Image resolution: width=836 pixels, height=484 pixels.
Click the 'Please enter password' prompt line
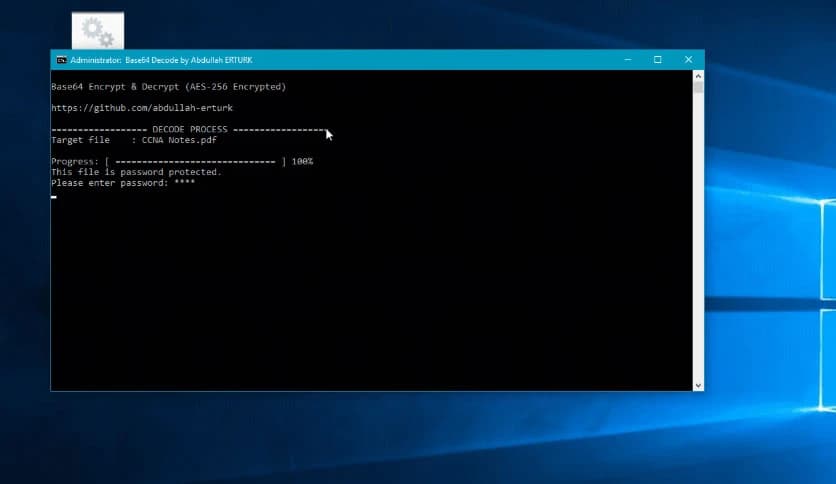point(109,183)
